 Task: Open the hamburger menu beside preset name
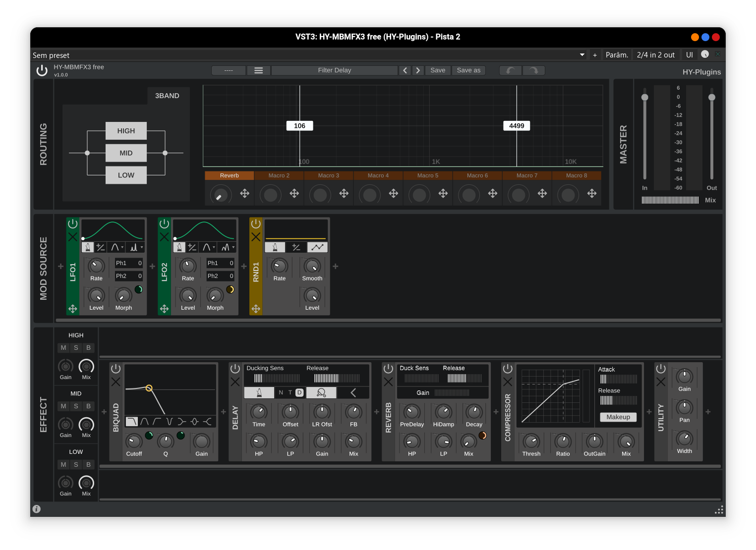click(258, 70)
